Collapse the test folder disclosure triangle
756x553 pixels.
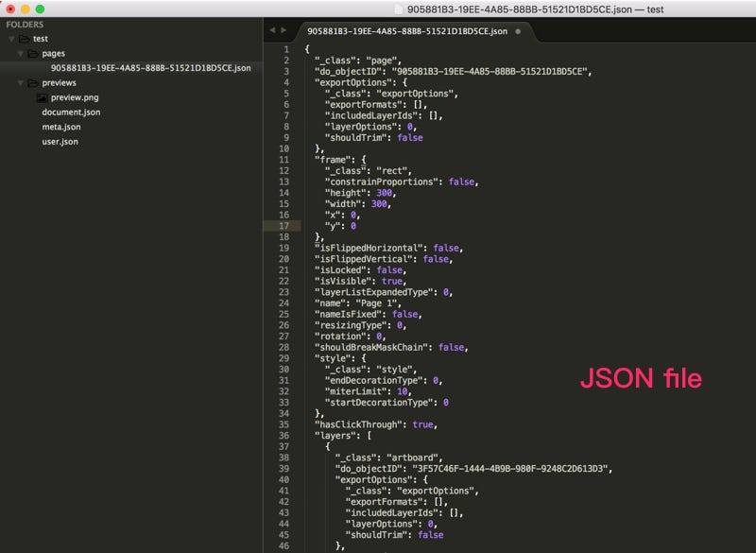coord(11,39)
